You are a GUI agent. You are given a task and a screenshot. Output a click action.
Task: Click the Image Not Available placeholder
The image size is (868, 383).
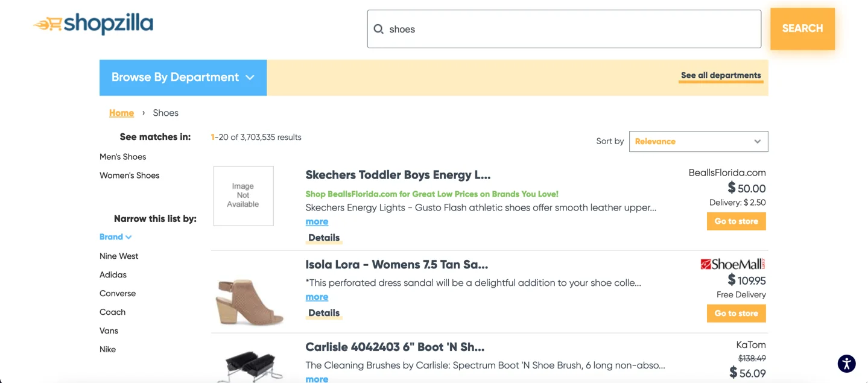pos(243,195)
